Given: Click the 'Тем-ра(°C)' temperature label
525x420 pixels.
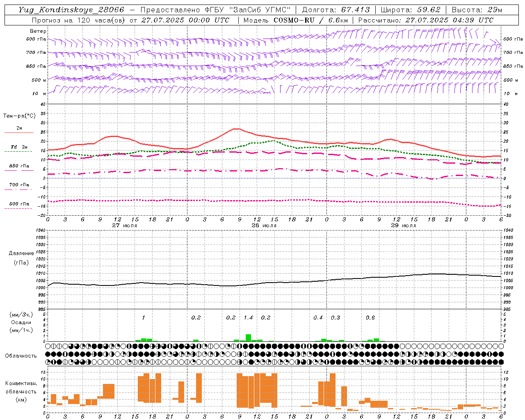Looking at the screenshot, I should click(19, 116).
